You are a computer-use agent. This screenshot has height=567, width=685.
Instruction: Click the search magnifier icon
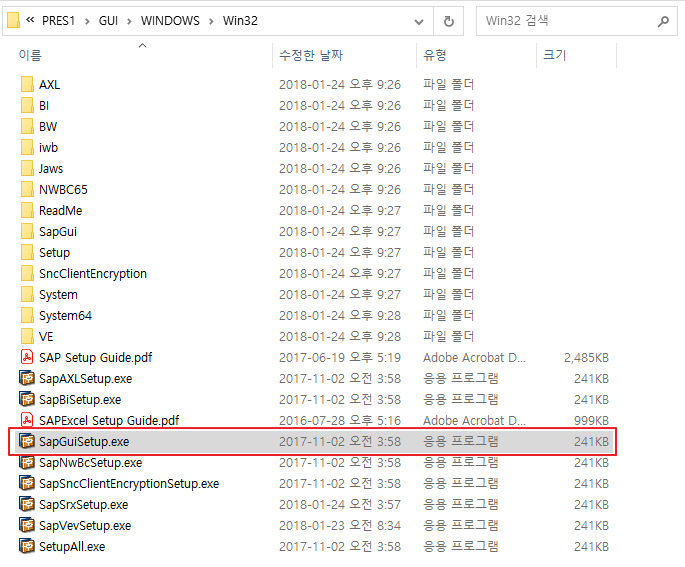[x=663, y=21]
